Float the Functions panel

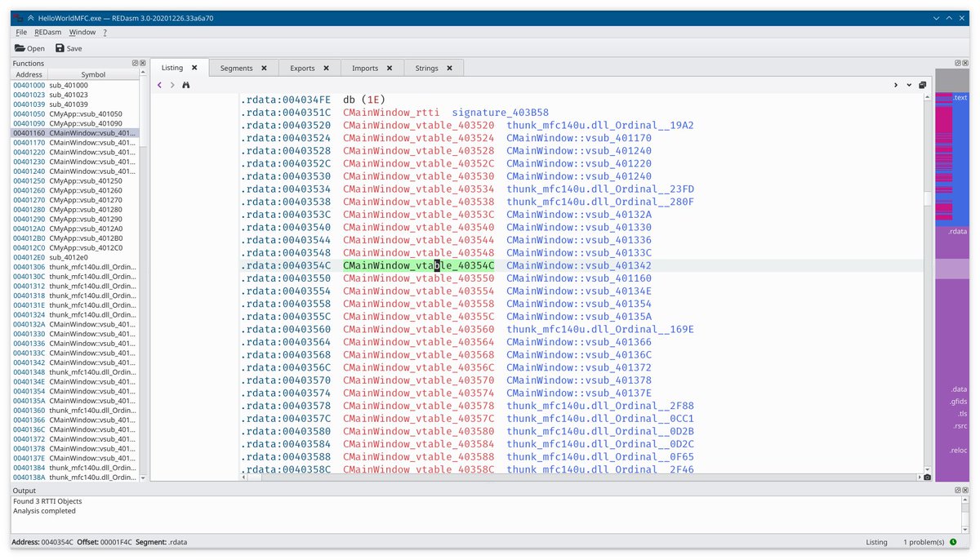click(x=136, y=63)
